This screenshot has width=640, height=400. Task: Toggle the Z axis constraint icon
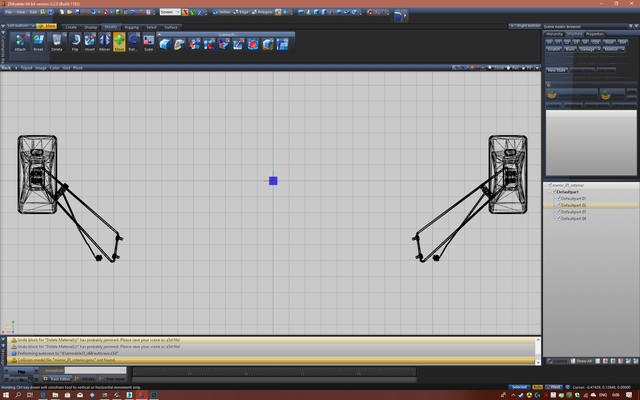[200, 12]
